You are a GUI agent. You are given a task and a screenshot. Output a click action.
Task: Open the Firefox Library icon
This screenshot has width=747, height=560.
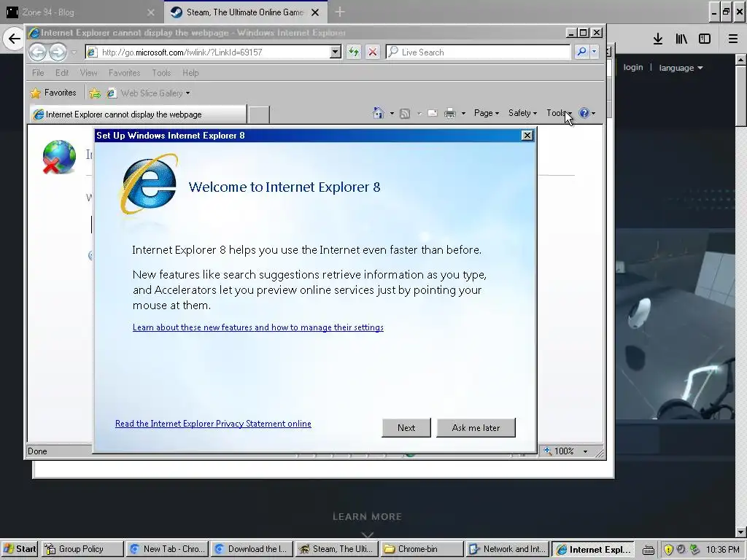[x=681, y=39]
